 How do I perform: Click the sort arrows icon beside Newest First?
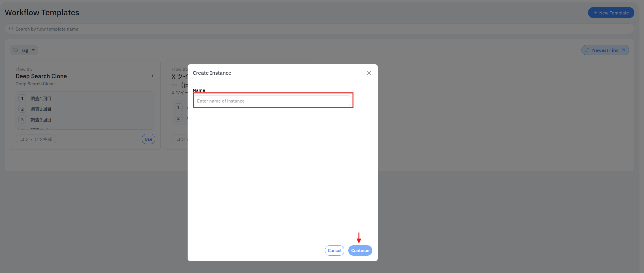(x=587, y=50)
